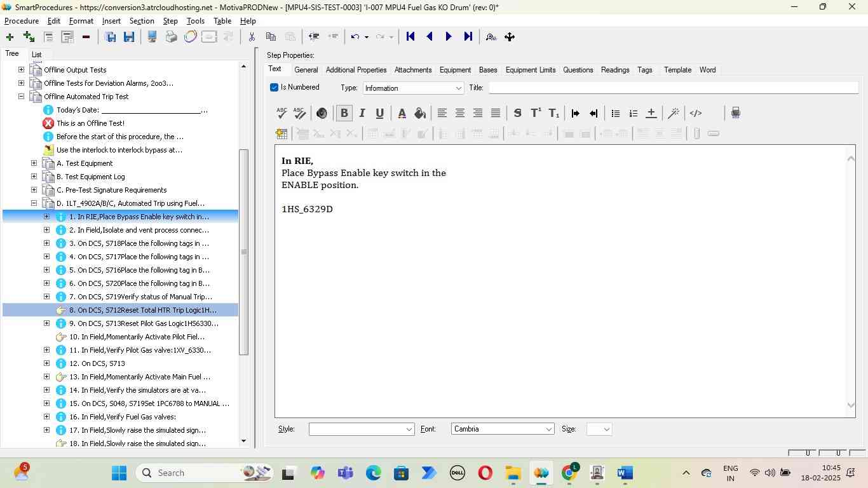Align text left

tap(442, 113)
